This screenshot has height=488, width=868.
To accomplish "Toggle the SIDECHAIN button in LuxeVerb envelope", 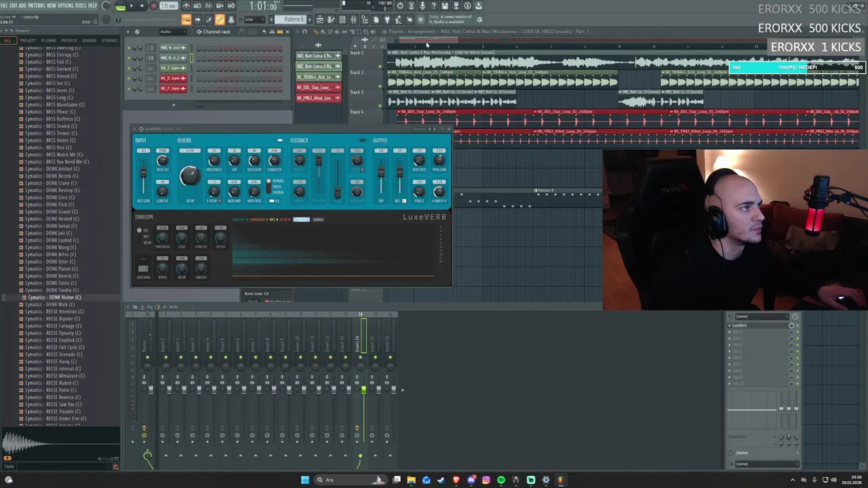I will tap(143, 269).
